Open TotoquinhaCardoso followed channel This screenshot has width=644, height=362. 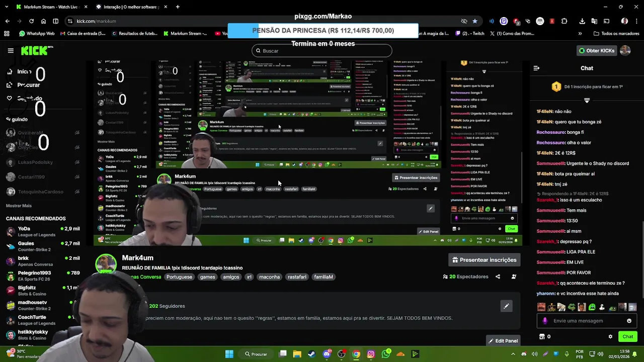tap(42, 192)
